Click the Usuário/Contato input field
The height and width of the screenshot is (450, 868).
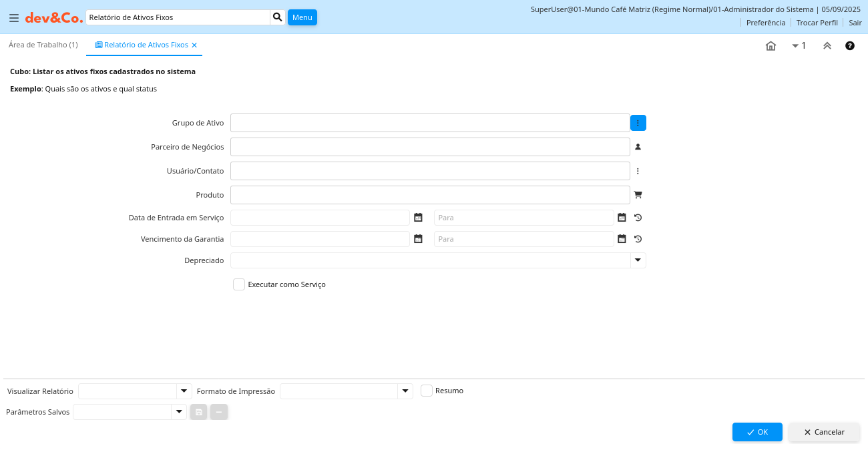pyautogui.click(x=430, y=171)
